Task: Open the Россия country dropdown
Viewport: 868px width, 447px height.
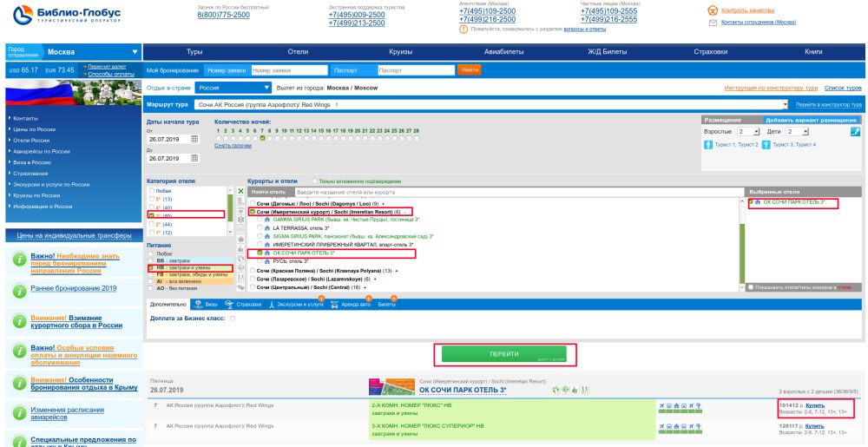Action: tap(267, 88)
